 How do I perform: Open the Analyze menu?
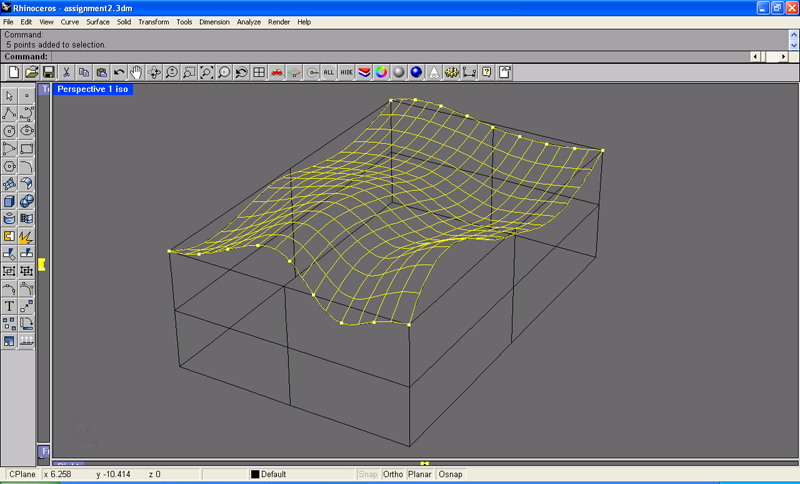pos(249,22)
